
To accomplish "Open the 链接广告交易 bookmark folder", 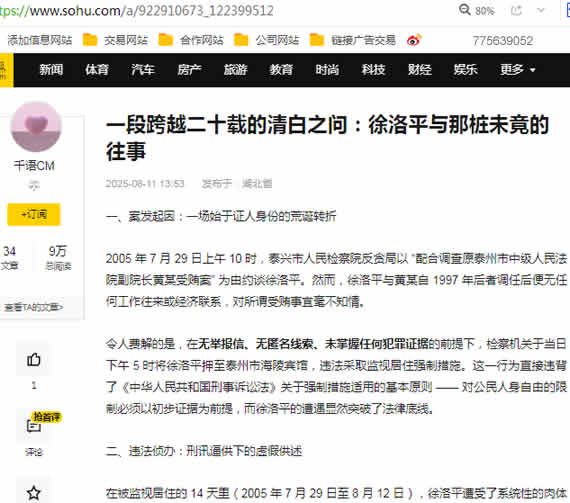I will pyautogui.click(x=353, y=40).
